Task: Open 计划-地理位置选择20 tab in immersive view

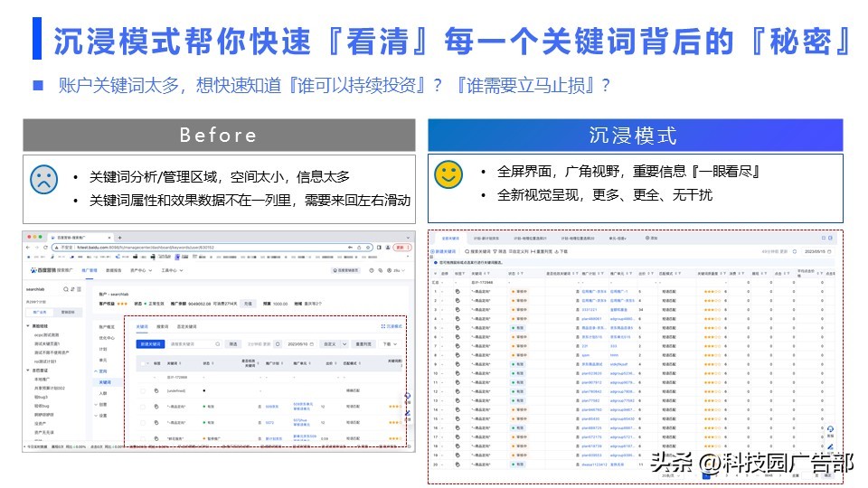Action: point(578,238)
